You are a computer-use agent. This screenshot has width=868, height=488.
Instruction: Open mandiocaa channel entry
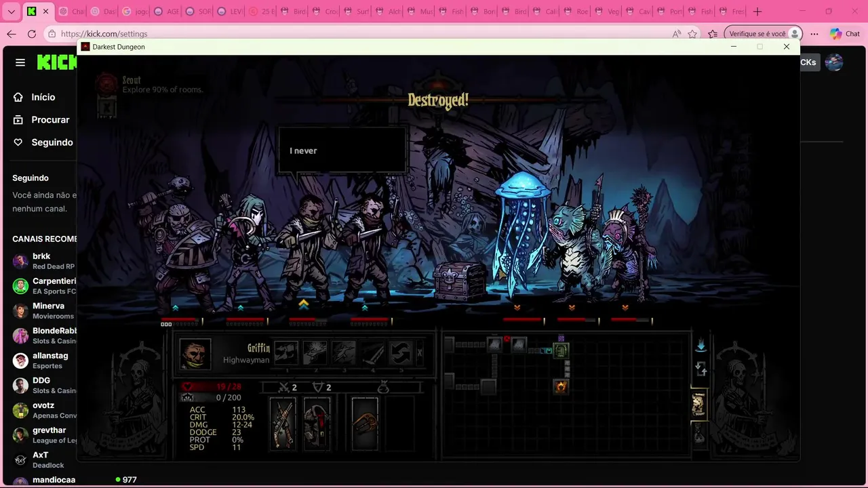(x=44, y=480)
